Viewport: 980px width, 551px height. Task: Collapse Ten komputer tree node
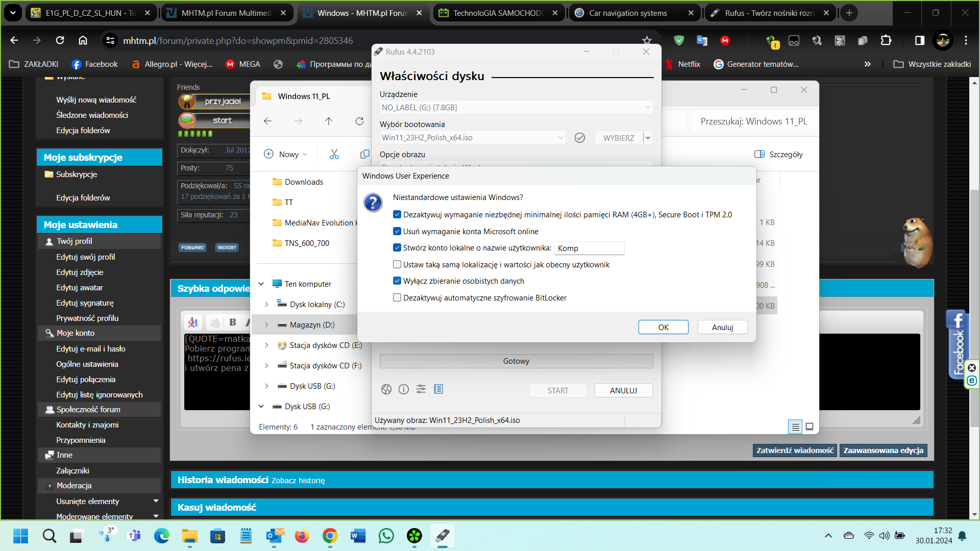[261, 284]
